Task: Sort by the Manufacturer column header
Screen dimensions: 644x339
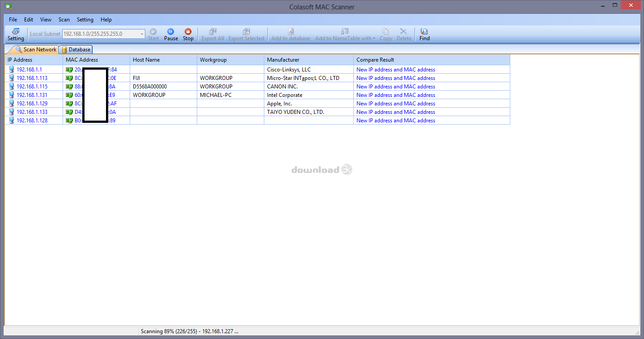Action: tap(283, 60)
